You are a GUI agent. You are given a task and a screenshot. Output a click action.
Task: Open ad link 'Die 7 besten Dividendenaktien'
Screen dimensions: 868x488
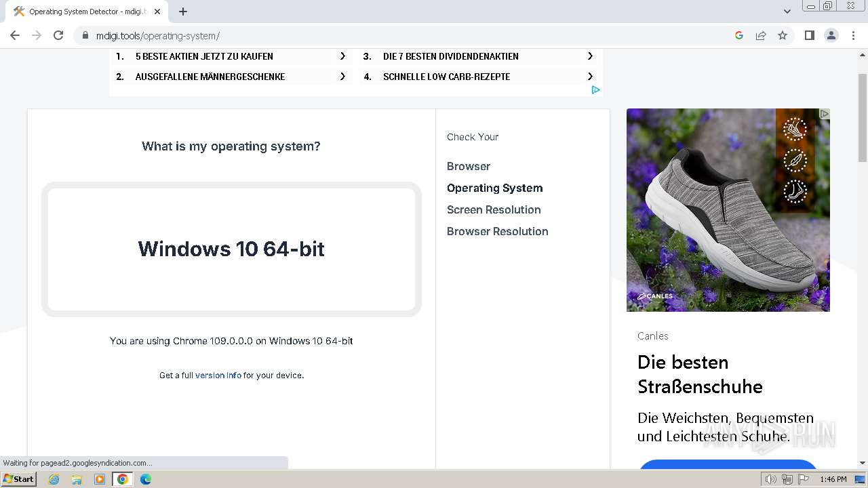[x=451, y=56]
